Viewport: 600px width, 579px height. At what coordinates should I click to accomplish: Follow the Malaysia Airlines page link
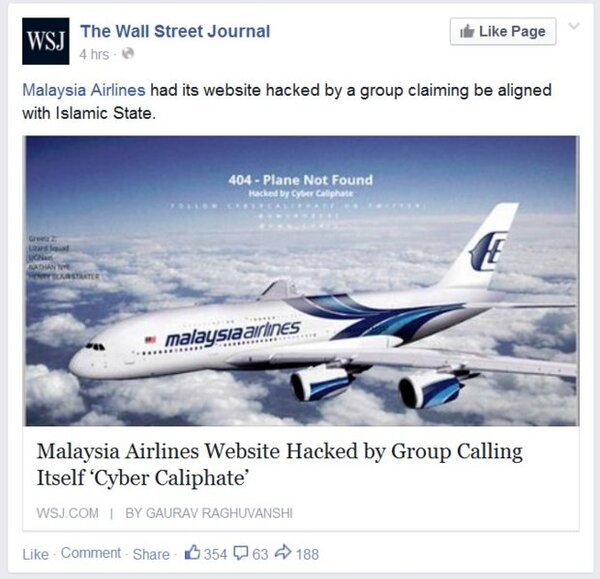click(84, 90)
